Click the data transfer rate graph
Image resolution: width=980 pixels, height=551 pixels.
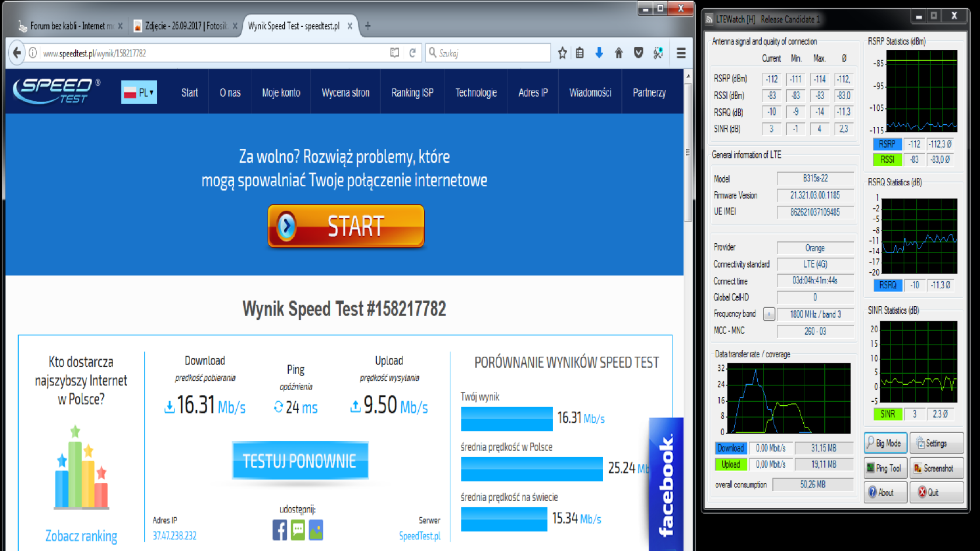pos(788,398)
